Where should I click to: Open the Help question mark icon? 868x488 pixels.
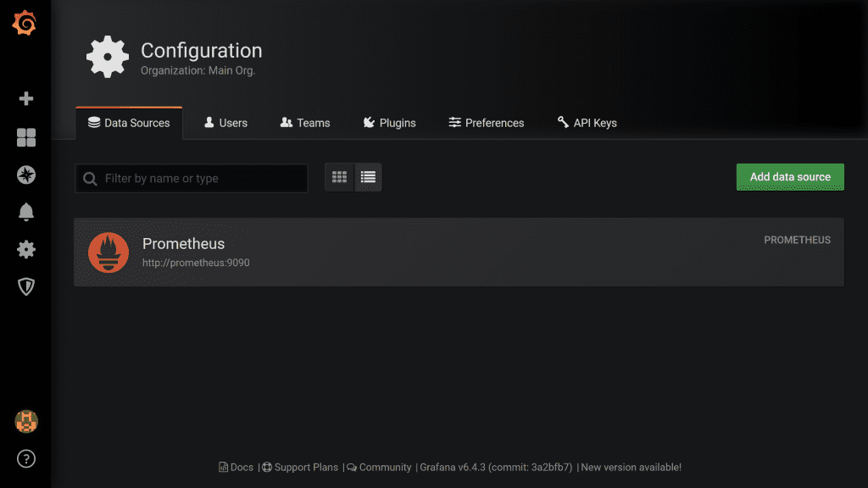[x=26, y=459]
